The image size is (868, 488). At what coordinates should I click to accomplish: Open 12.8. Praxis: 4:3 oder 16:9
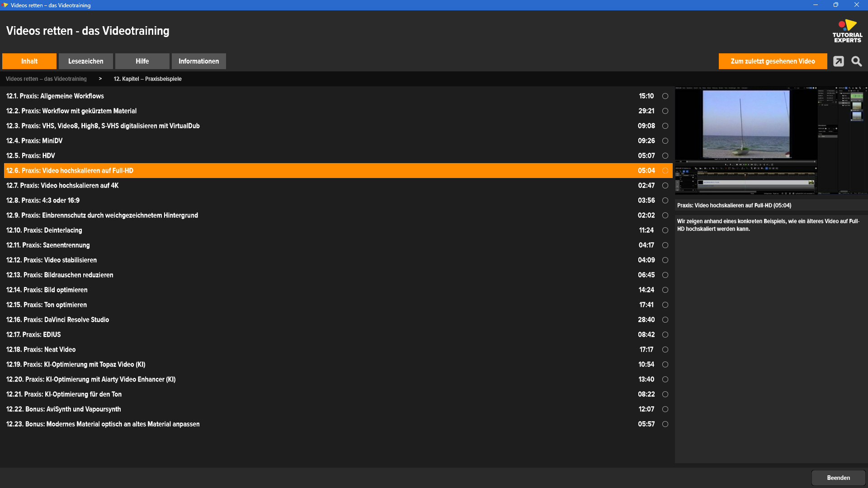tap(338, 200)
